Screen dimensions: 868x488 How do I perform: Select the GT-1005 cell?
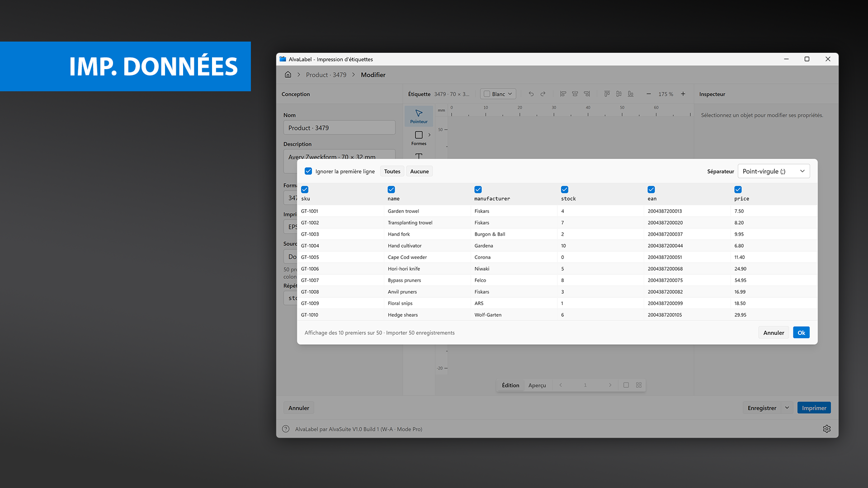[x=340, y=257]
